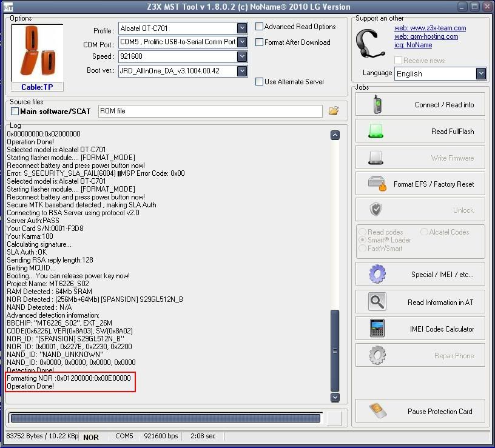Click the card icon on Pause Protection Card
Screen dimensions: 495x448
click(x=377, y=411)
